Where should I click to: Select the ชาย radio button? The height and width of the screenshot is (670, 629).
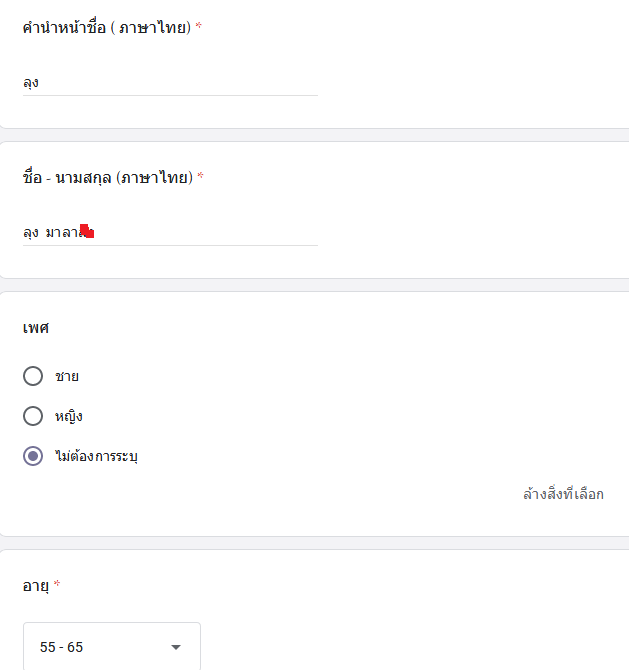[33, 376]
